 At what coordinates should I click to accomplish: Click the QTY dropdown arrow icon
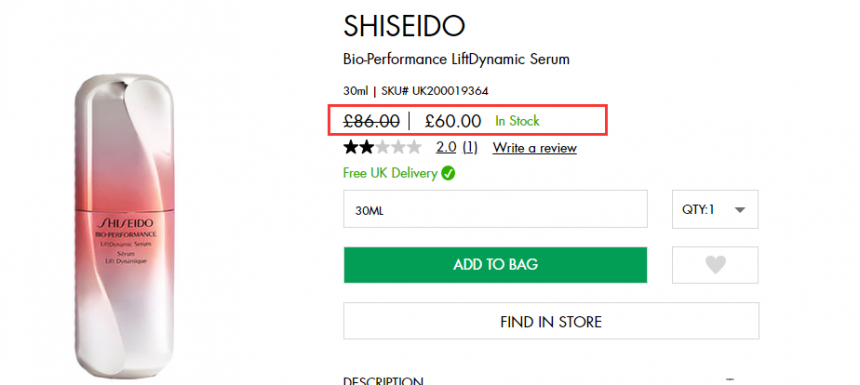[740, 210]
